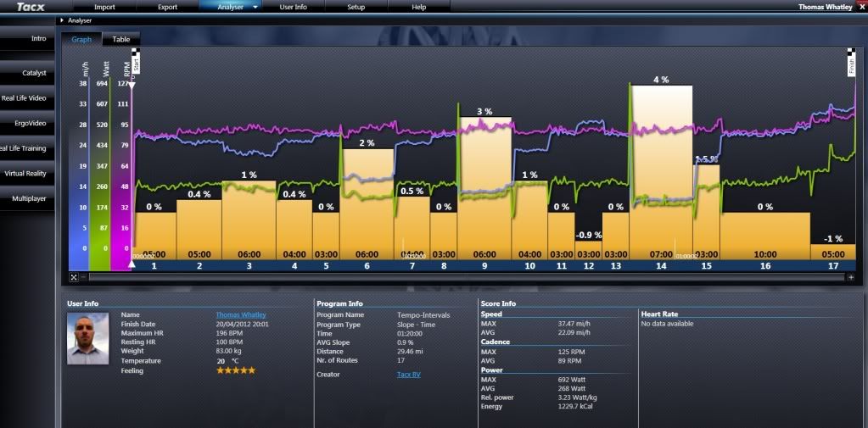Click the fit-to-screen icon below the graph
This screenshot has height=428, width=868.
click(74, 277)
